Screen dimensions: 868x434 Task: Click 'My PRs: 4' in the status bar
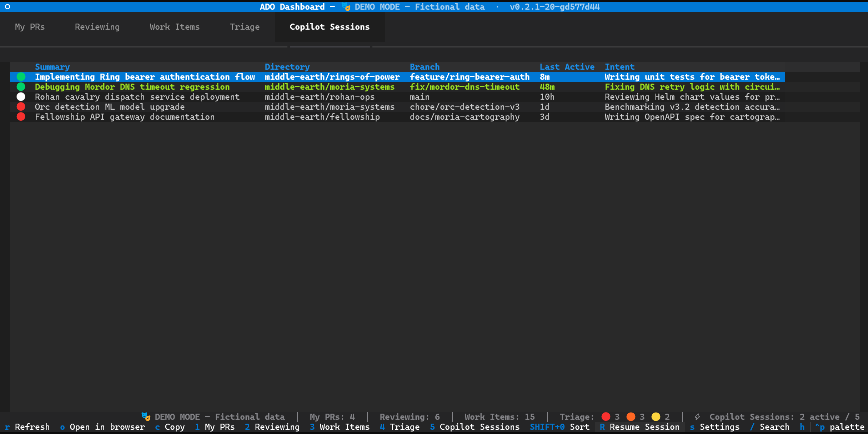[x=332, y=417]
